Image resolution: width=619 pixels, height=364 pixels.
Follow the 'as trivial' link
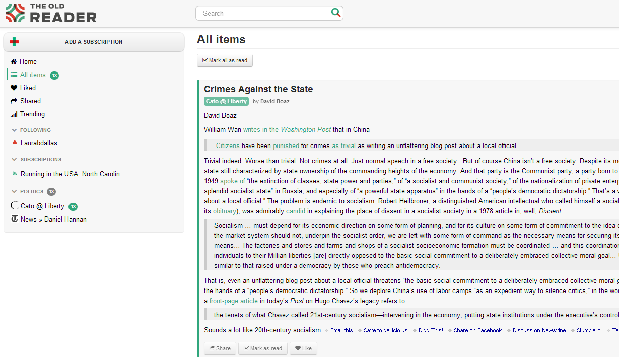coord(343,146)
